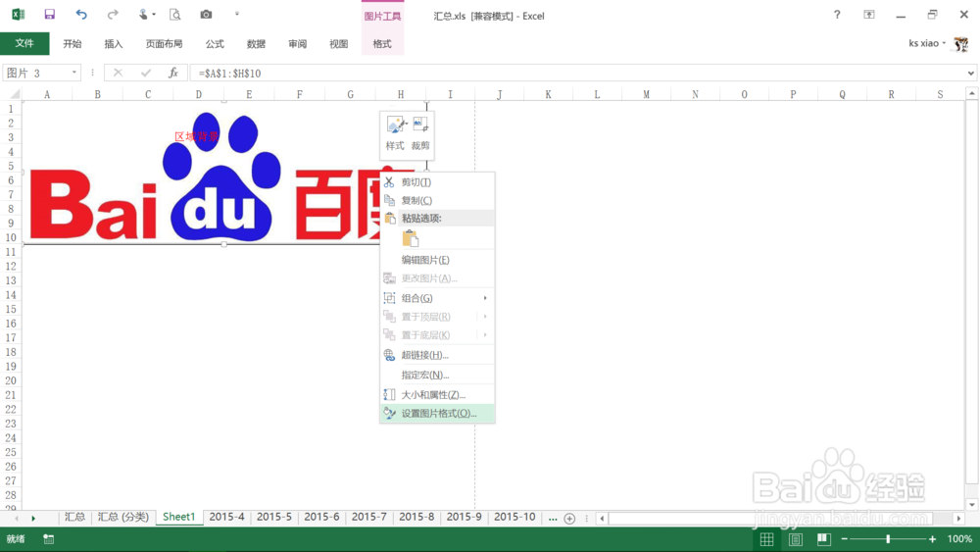Click the Redo arrow icon

[113, 15]
